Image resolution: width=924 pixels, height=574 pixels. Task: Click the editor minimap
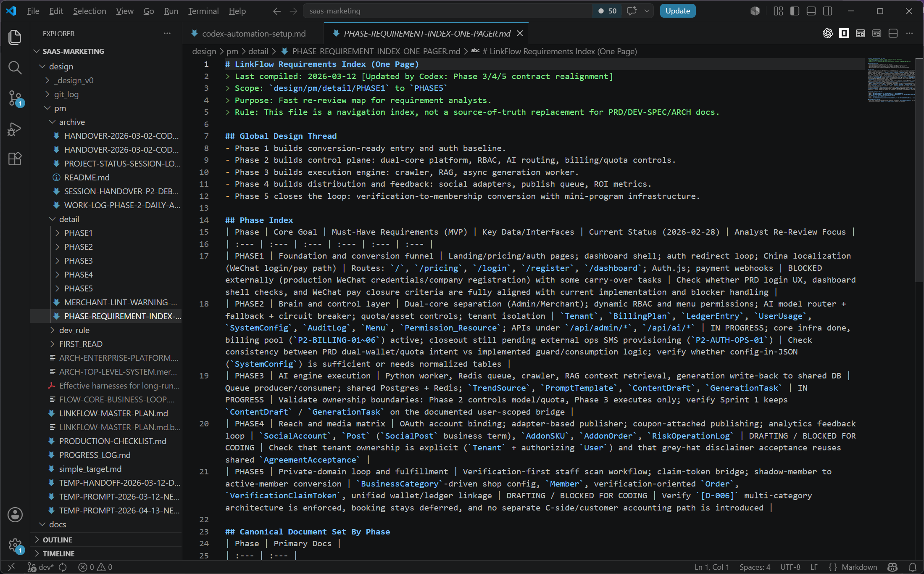pos(891,80)
